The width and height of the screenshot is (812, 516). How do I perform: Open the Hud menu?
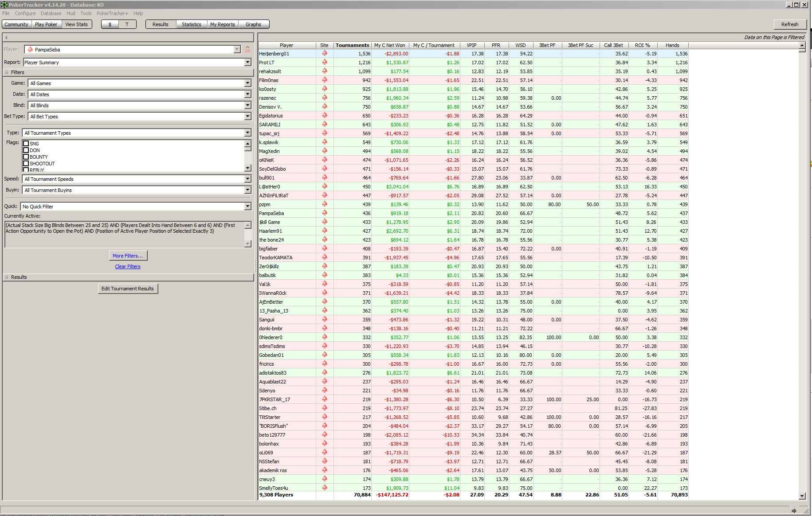pyautogui.click(x=71, y=13)
